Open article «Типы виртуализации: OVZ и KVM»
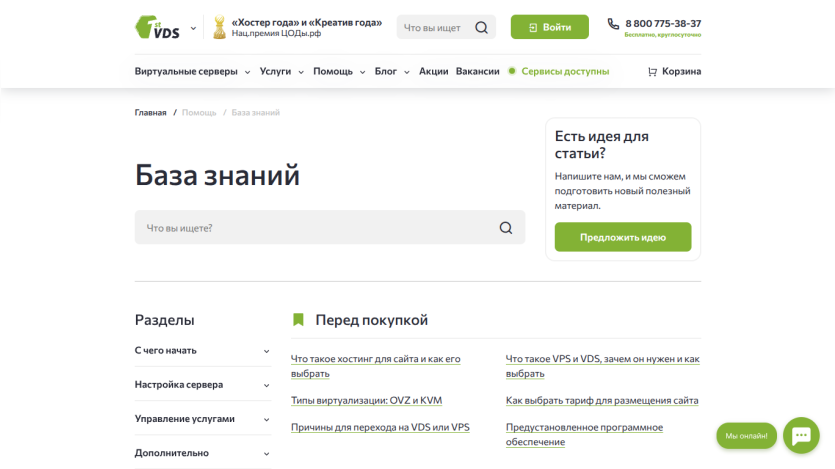The image size is (835, 469). pyautogui.click(x=366, y=400)
